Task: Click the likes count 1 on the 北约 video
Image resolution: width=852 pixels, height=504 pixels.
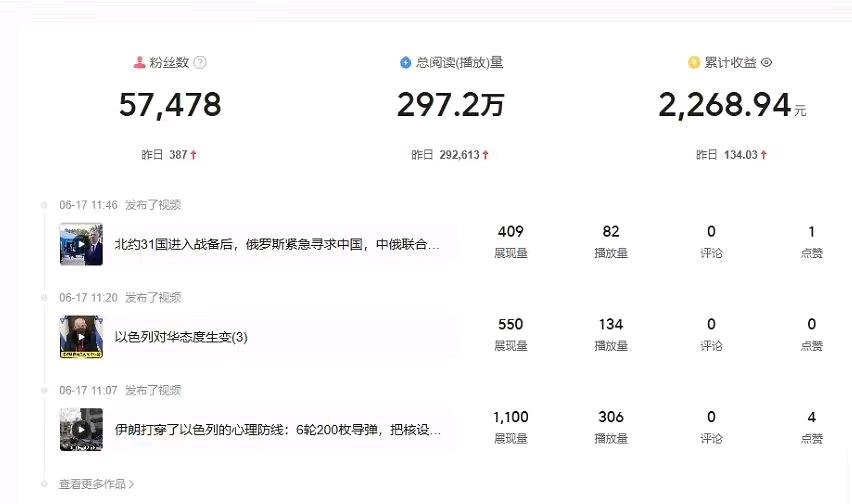Action: click(811, 232)
